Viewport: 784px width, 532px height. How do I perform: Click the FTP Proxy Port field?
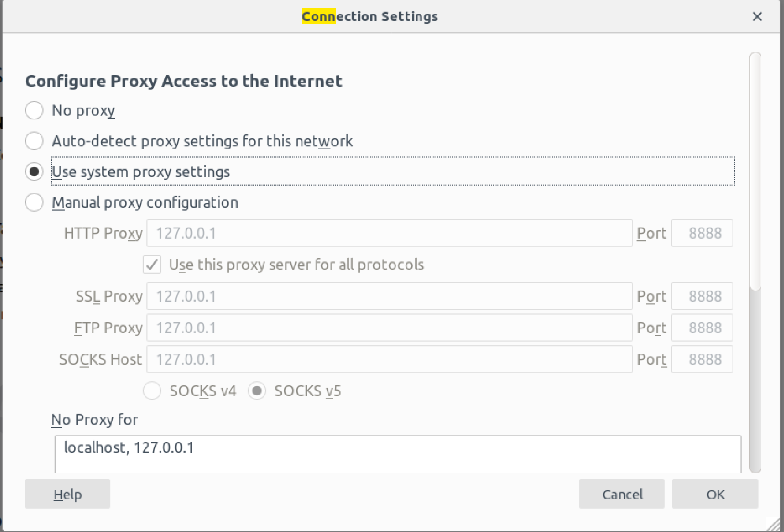coord(702,328)
